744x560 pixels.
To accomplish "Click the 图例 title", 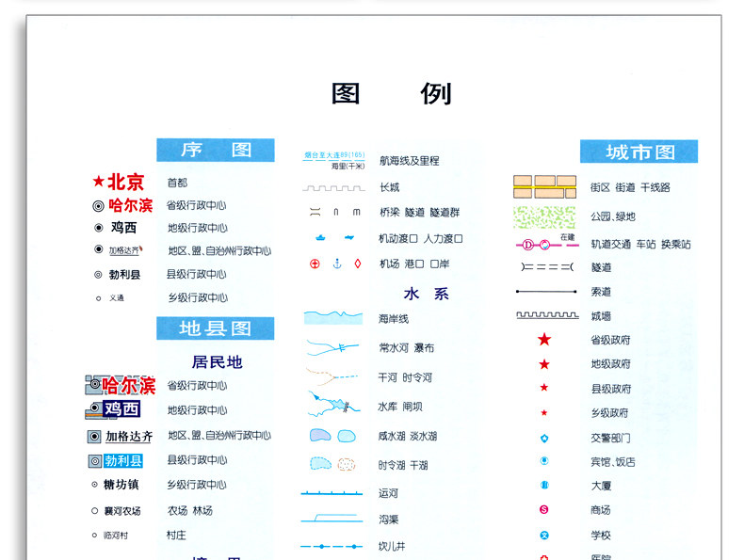I will [392, 93].
